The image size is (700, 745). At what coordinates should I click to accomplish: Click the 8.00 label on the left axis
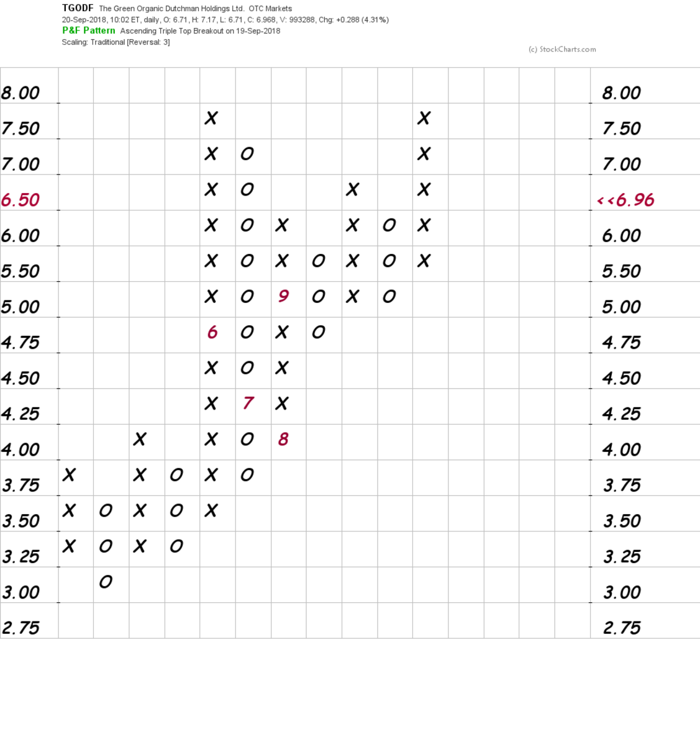tap(20, 93)
